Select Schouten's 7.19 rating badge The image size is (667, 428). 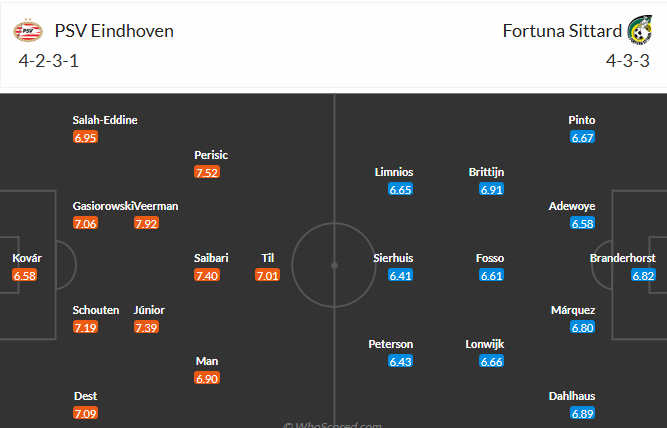(85, 327)
